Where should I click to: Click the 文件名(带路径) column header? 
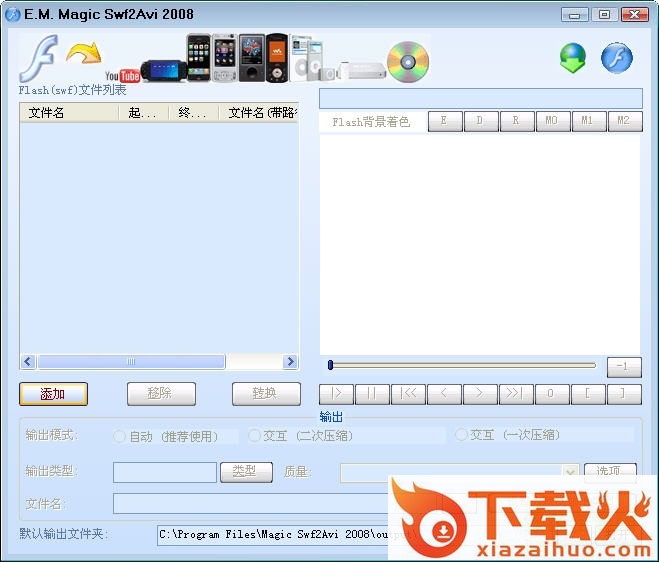click(x=258, y=113)
